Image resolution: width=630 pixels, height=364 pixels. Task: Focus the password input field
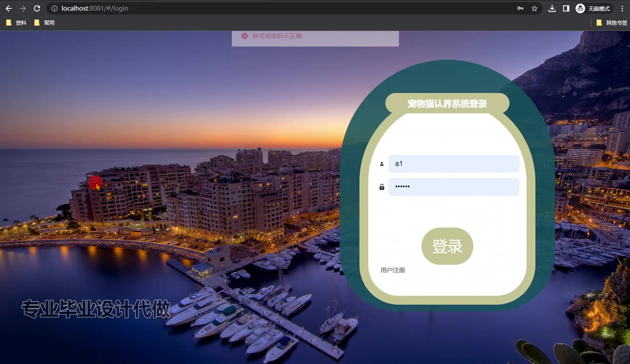click(x=454, y=187)
